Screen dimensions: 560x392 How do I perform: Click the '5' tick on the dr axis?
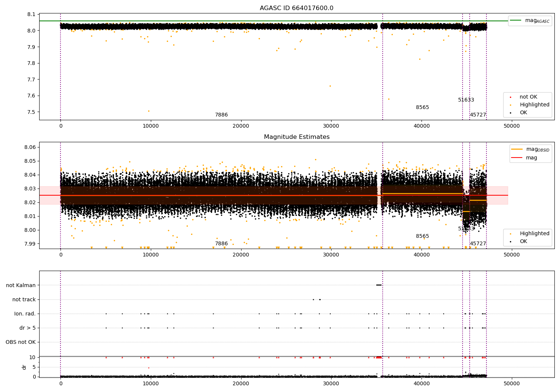pos(34,367)
